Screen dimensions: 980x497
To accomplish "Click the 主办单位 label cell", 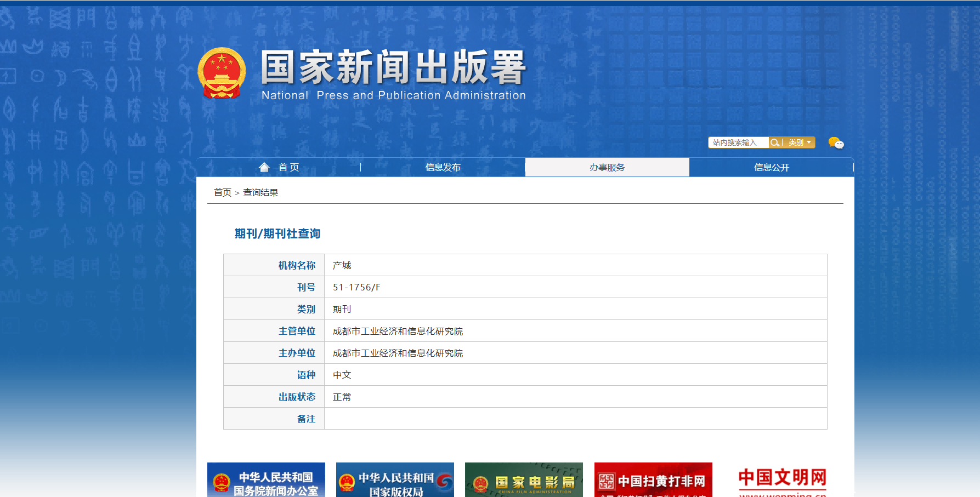I will tap(274, 353).
